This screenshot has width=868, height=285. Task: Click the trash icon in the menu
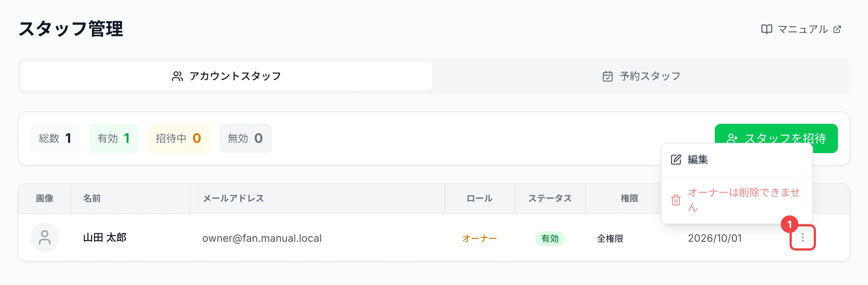[x=676, y=200]
